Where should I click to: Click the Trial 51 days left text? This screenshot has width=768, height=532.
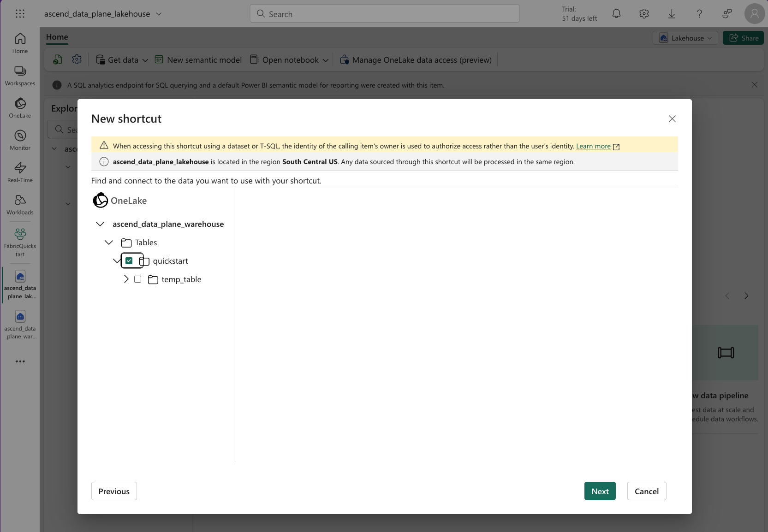click(579, 14)
